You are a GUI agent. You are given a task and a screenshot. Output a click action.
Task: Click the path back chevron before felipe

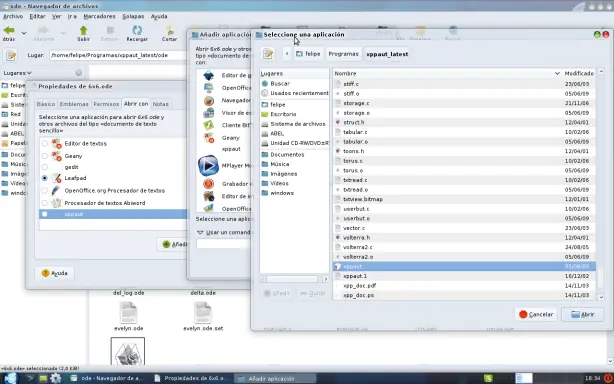pos(287,54)
